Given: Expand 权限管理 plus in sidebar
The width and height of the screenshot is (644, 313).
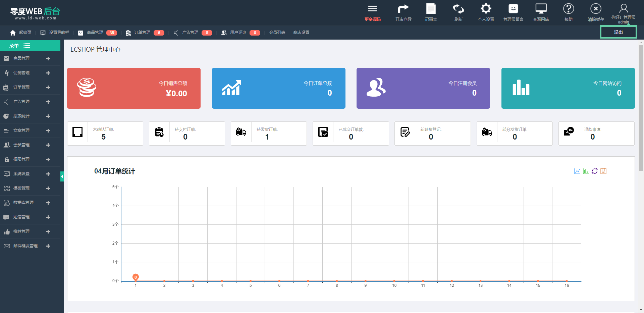Looking at the screenshot, I should pos(48,160).
